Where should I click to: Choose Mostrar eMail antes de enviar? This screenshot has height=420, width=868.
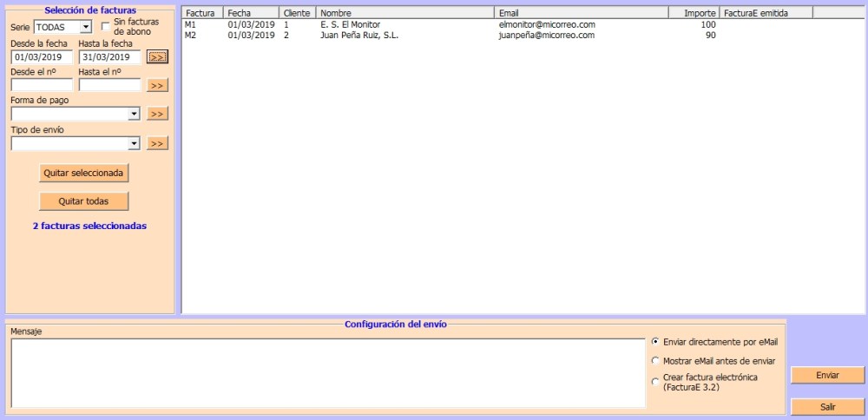click(x=655, y=361)
